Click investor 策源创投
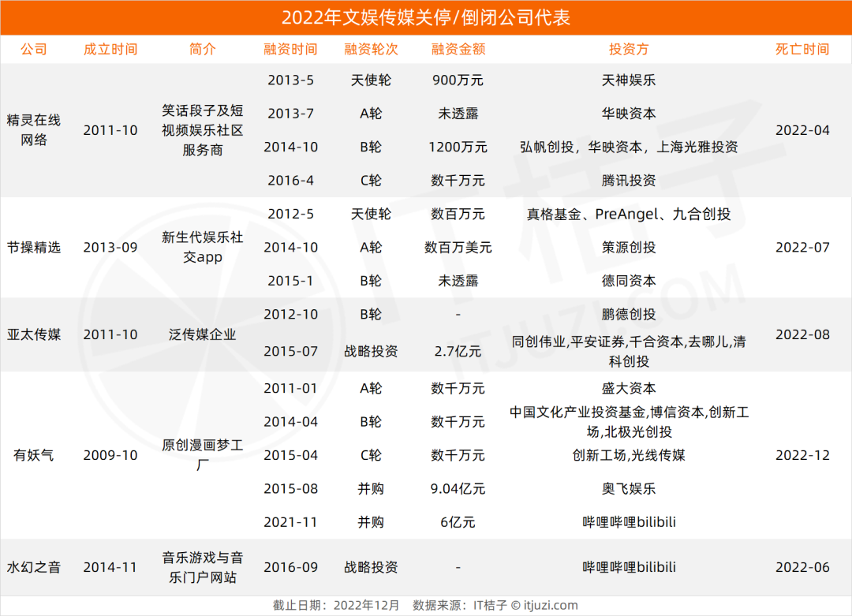 [629, 247]
